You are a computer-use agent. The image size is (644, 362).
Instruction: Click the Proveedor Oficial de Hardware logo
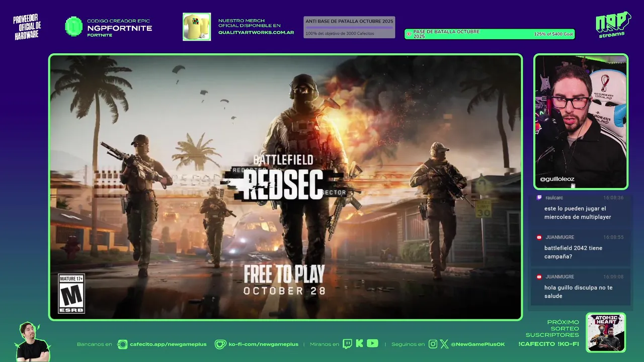[27, 27]
